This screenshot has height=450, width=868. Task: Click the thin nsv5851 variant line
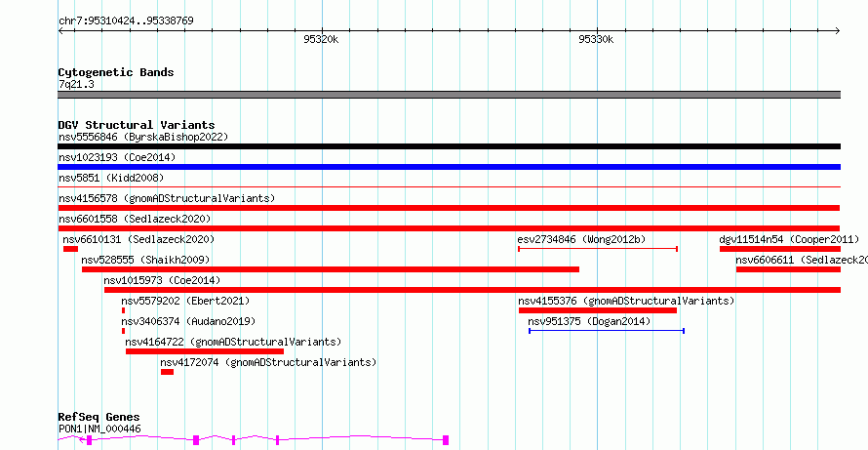[x=449, y=187]
